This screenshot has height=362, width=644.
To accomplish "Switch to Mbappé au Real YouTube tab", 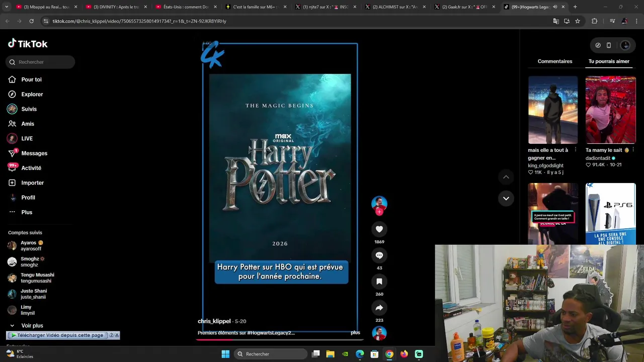I will click(47, 7).
